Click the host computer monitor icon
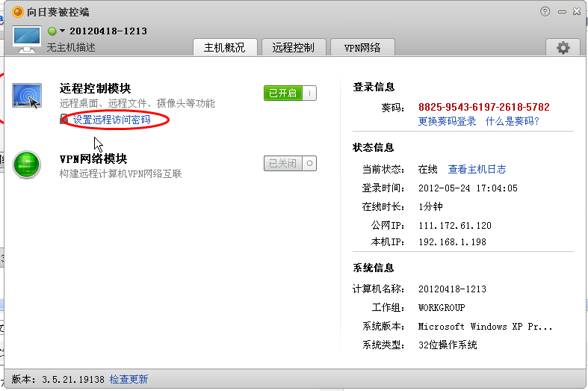 pyautogui.click(x=26, y=40)
